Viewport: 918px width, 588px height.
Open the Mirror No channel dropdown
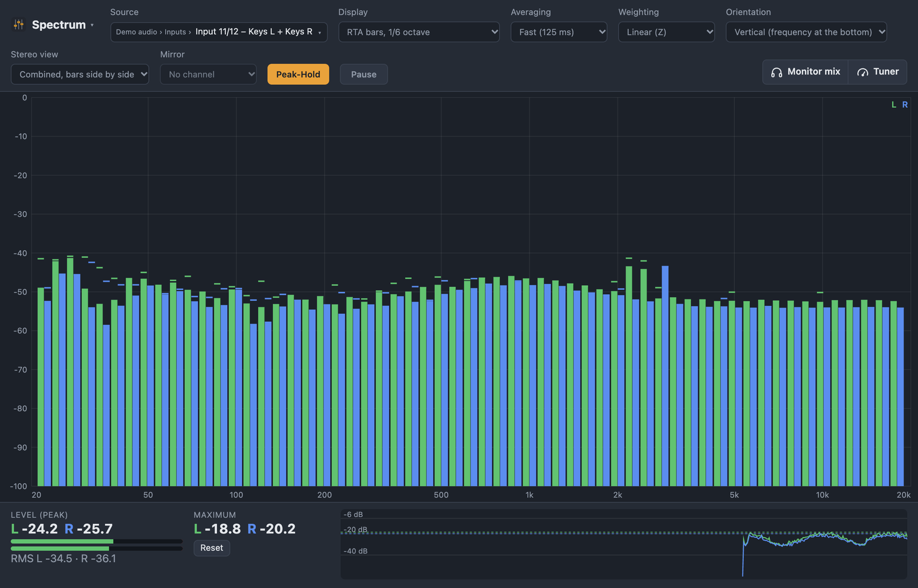coord(208,75)
